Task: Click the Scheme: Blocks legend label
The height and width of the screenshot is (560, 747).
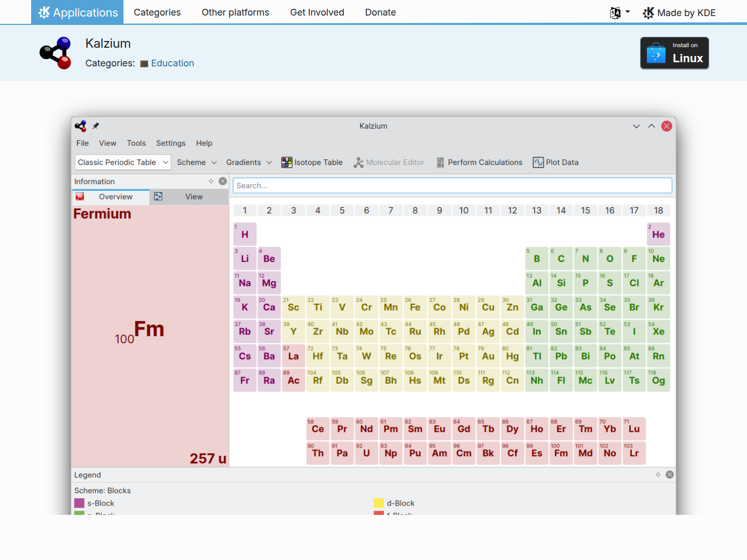Action: coord(102,491)
